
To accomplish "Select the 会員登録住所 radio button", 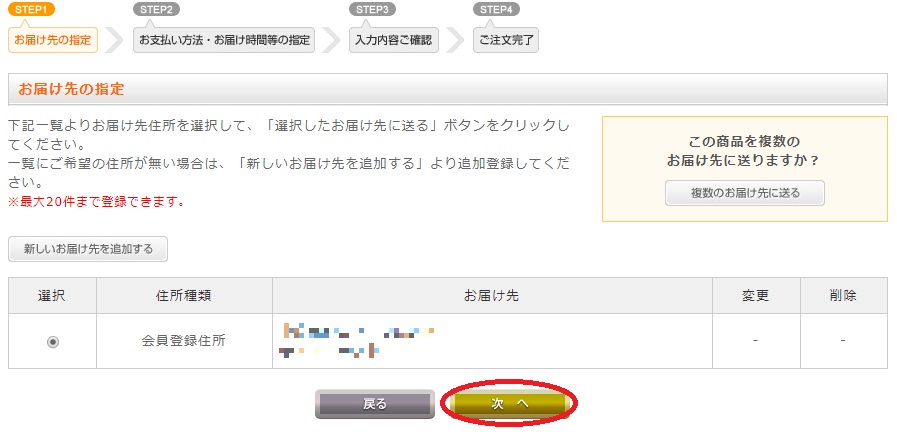I will coord(53,342).
